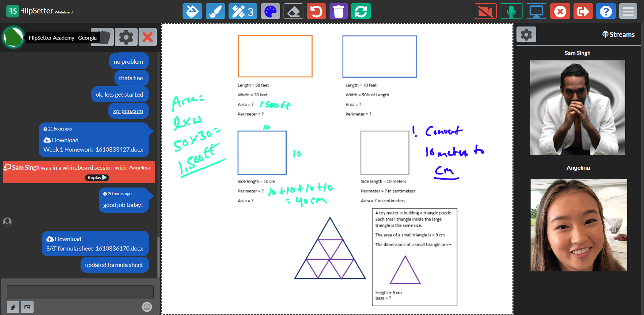Open the help question mark
The width and height of the screenshot is (644, 315).
(606, 11)
